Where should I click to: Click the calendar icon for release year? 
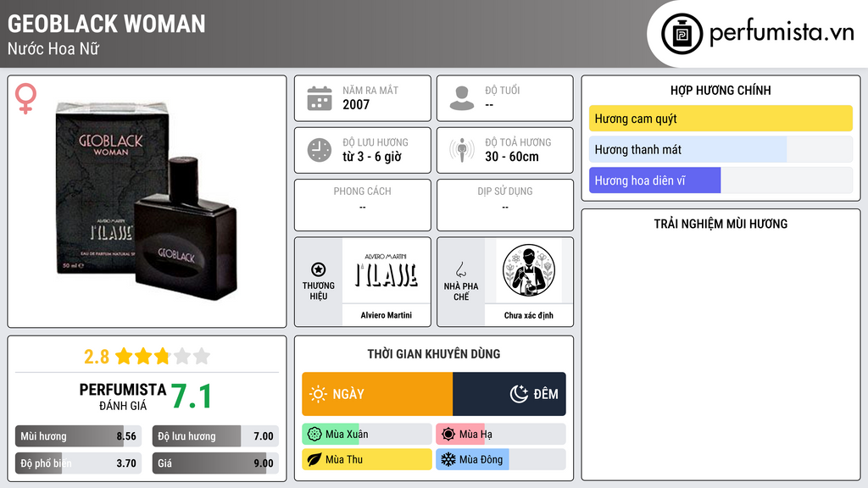pos(320,98)
